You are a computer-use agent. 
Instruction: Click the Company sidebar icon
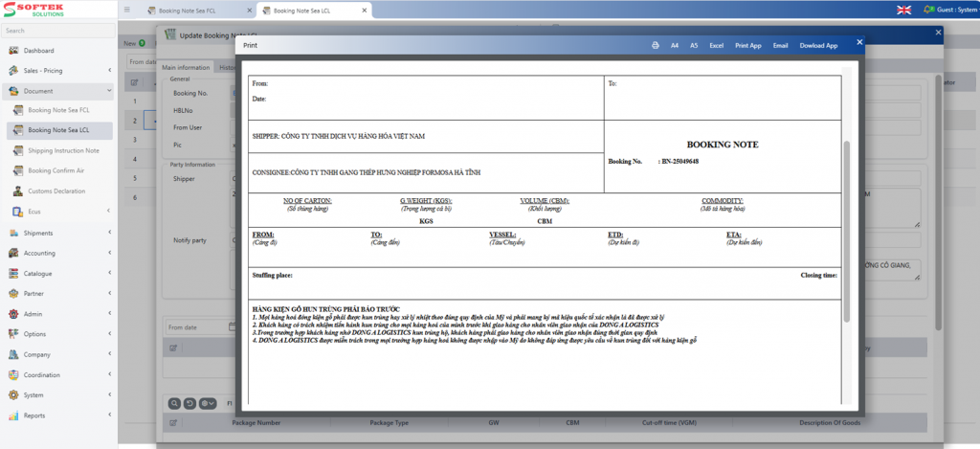pos(13,354)
